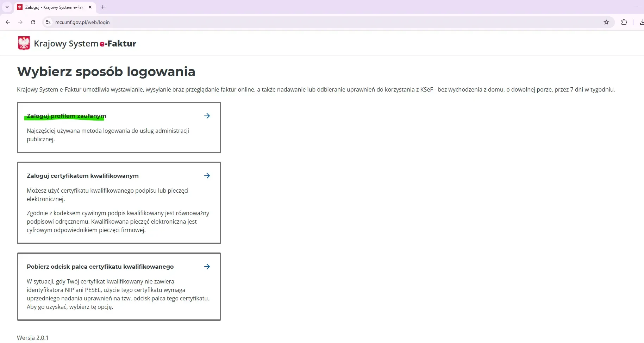This screenshot has height=343, width=644.
Task: View site information icon in the address bar
Action: click(48, 22)
